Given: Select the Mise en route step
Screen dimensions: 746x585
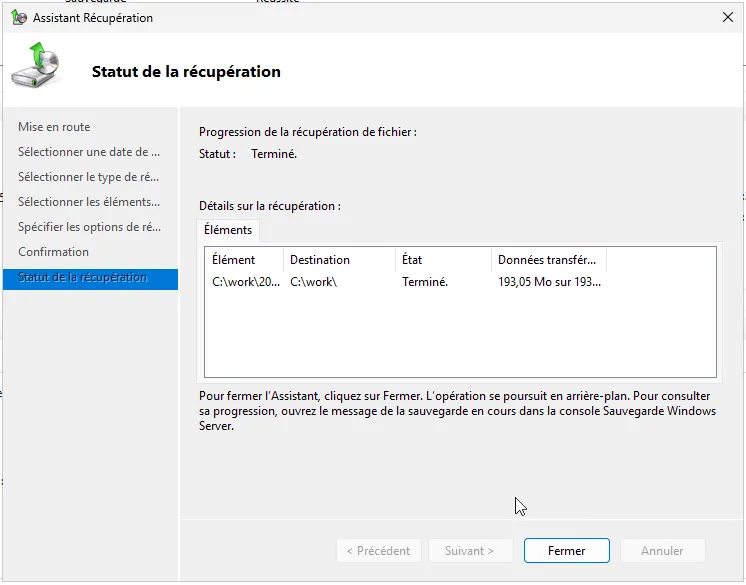Looking at the screenshot, I should [x=54, y=127].
